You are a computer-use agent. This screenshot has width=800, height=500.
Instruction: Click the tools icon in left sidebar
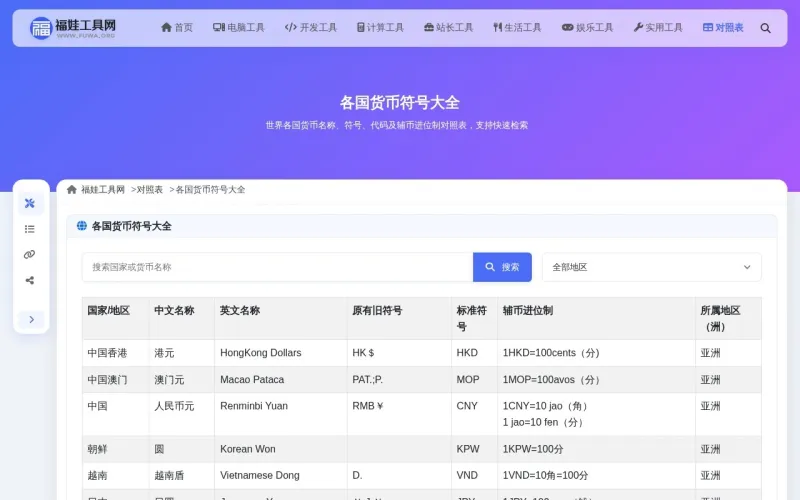[x=30, y=203]
